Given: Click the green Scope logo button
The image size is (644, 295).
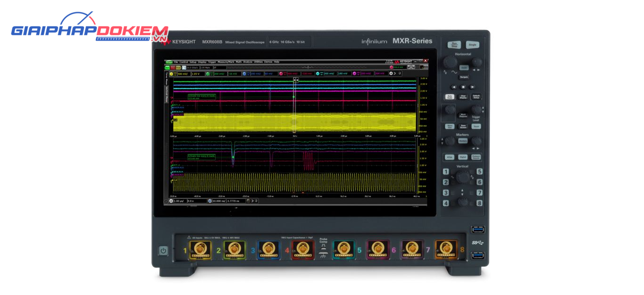Looking at the screenshot, I should tap(169, 62).
